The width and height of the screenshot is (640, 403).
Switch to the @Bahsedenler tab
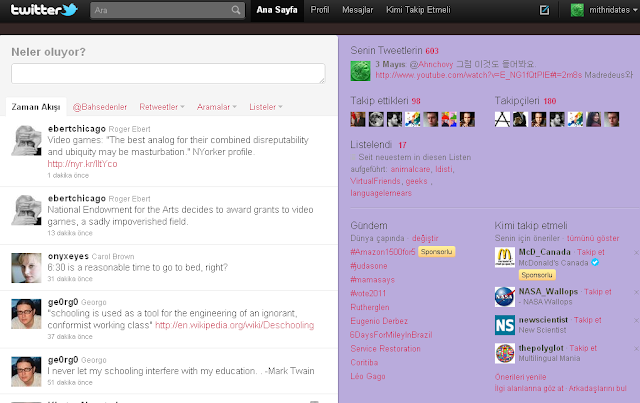(x=100, y=107)
